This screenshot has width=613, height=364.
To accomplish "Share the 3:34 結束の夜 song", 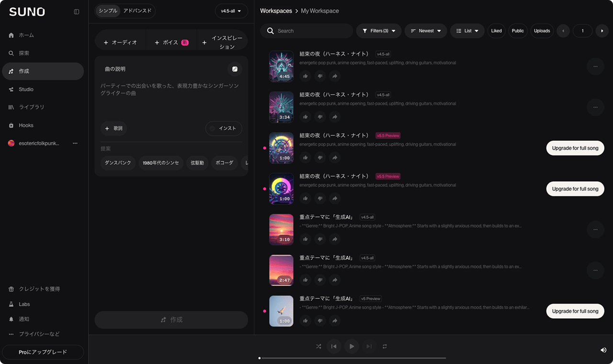I will (335, 116).
